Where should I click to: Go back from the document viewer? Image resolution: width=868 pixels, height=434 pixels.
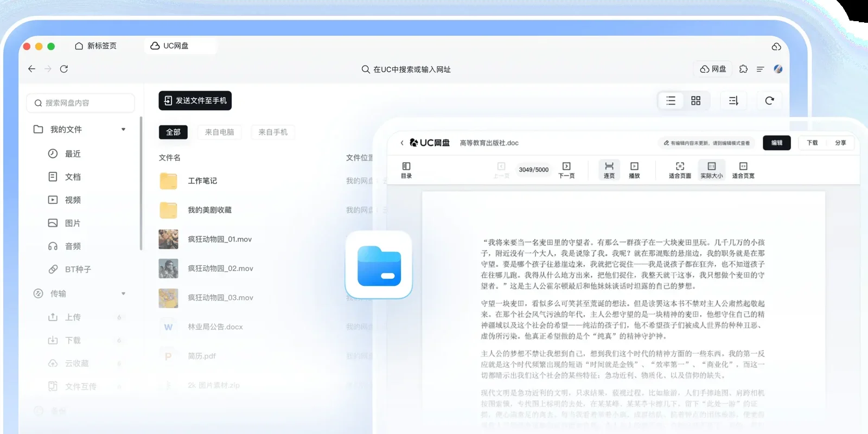click(x=402, y=143)
